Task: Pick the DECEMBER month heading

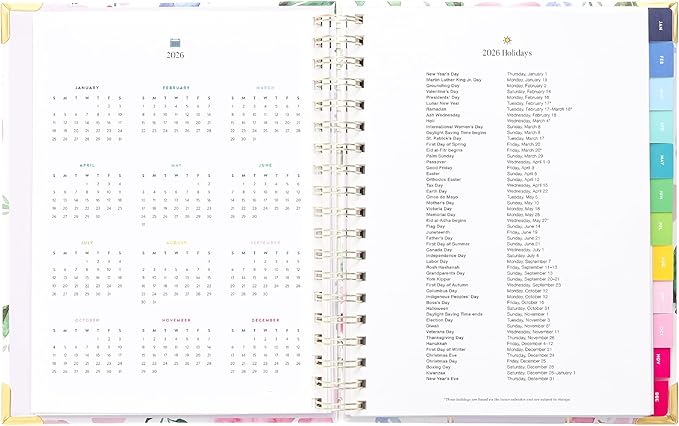Action: [x=265, y=320]
